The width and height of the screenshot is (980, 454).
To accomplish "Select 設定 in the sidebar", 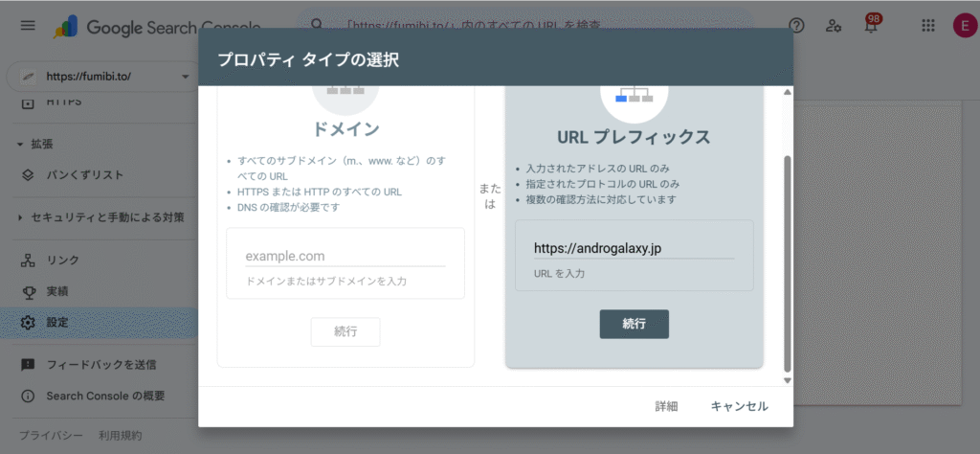I will pyautogui.click(x=100, y=323).
